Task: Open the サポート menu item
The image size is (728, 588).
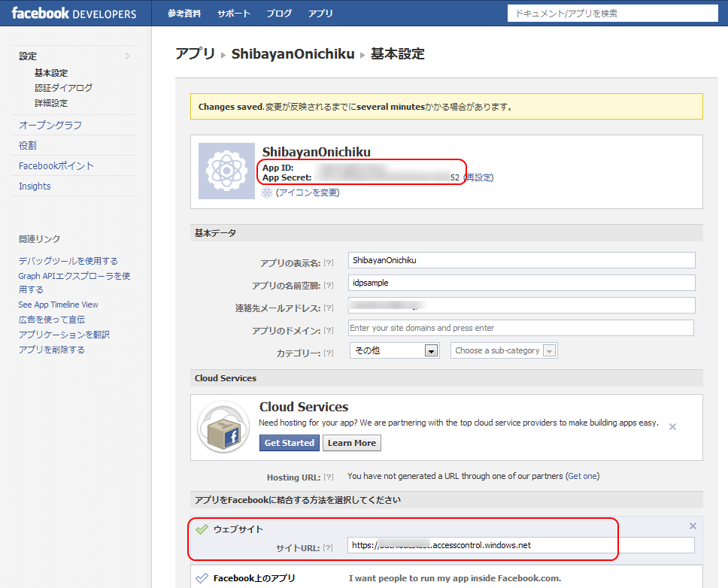Action: click(x=234, y=14)
